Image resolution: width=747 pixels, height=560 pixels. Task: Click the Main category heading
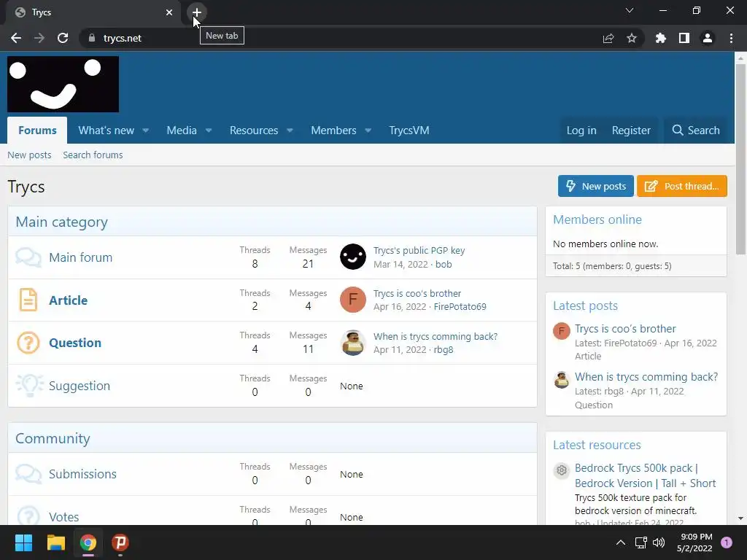click(x=61, y=222)
